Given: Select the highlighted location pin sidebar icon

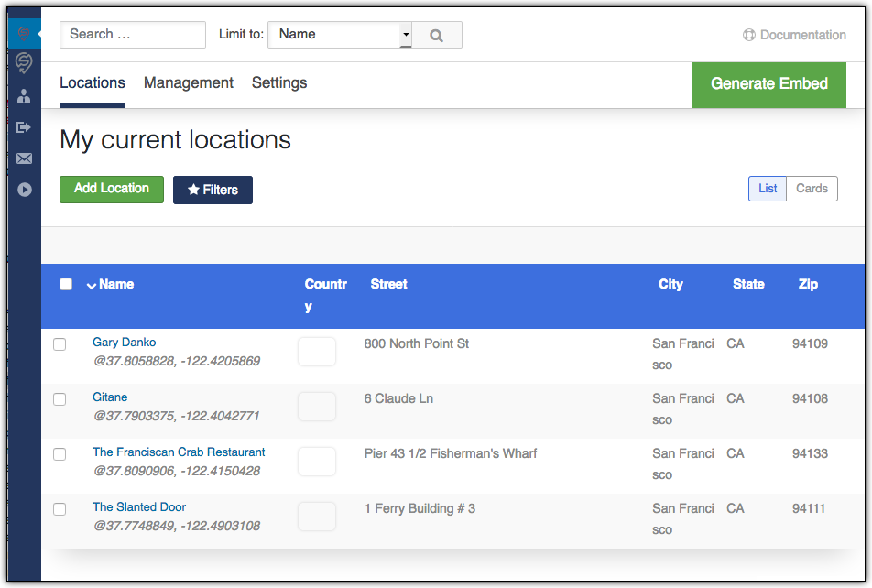Looking at the screenshot, I should pyautogui.click(x=24, y=31).
